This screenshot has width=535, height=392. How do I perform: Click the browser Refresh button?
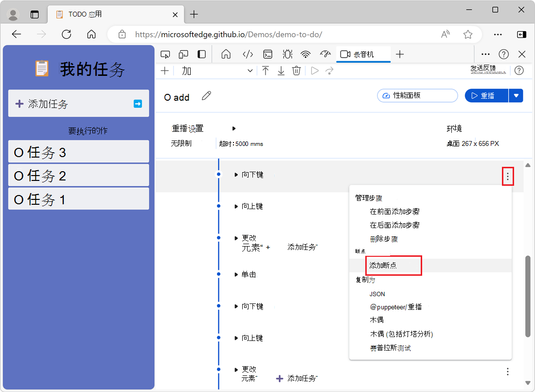(67, 34)
